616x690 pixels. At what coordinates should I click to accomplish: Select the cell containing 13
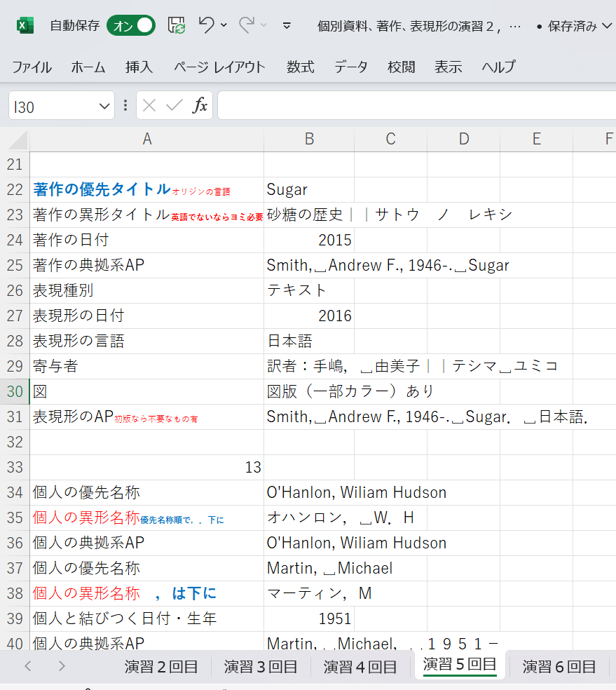tap(147, 467)
